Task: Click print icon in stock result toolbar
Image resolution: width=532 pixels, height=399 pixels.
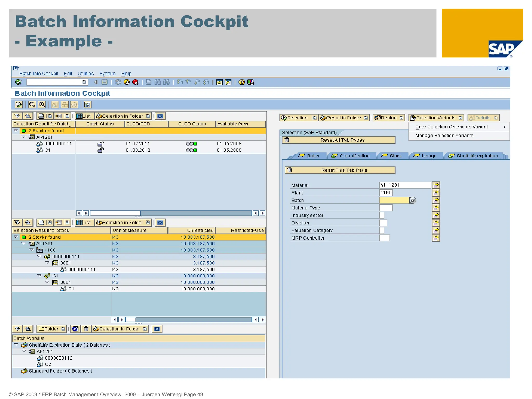Action: pos(41,223)
